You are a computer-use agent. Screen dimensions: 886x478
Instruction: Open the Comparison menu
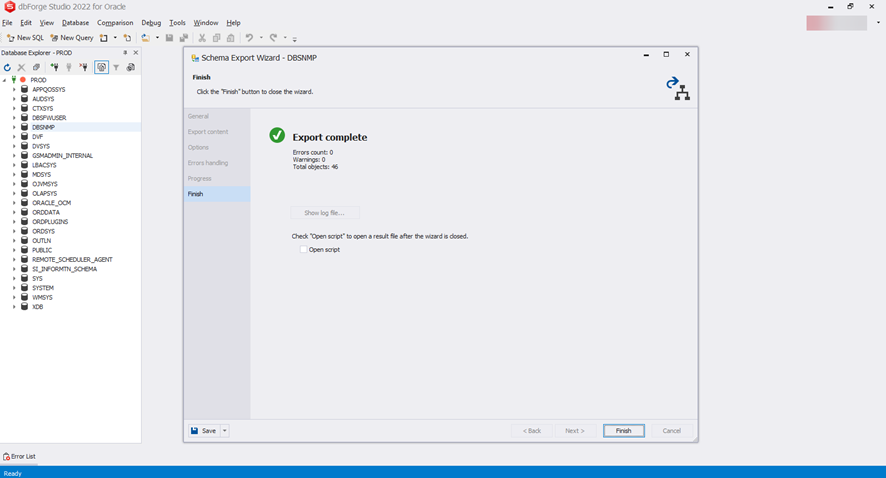(115, 23)
